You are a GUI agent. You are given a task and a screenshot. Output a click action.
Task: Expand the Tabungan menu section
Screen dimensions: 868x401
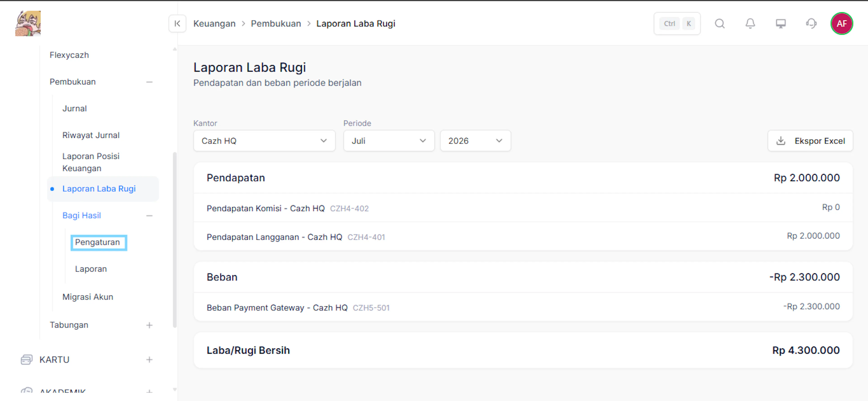[149, 325]
